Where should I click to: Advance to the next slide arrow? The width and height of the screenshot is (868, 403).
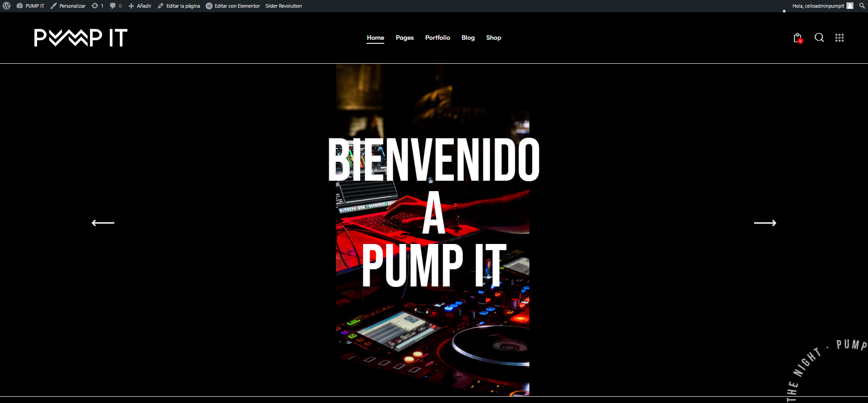click(765, 223)
